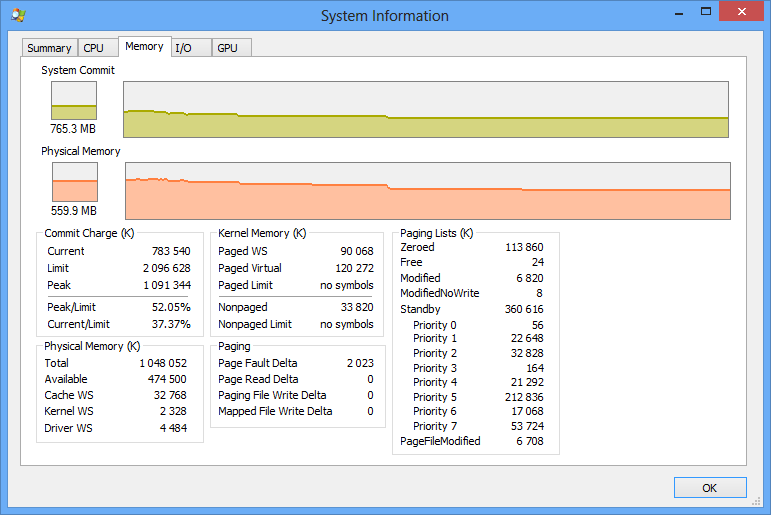This screenshot has width=771, height=515.
Task: Click the Mapped File Write Delta label
Action: pos(275,411)
